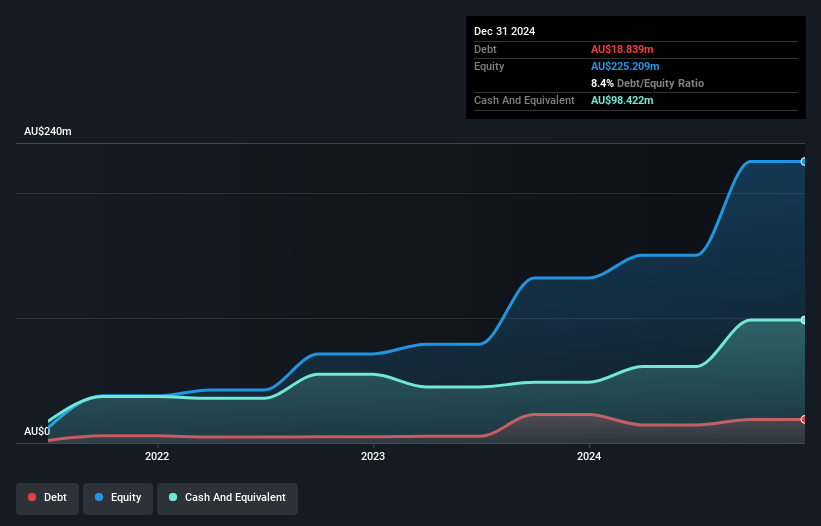Select the blue Equity endpoint marker
Screen dimensions: 821x526
coord(804,162)
